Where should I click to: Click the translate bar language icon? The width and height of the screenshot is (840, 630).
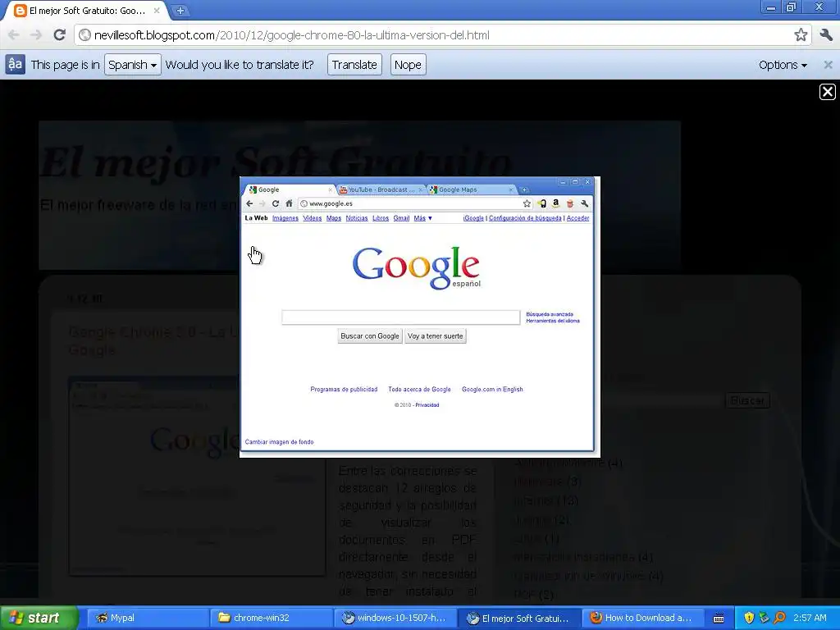tap(15, 65)
